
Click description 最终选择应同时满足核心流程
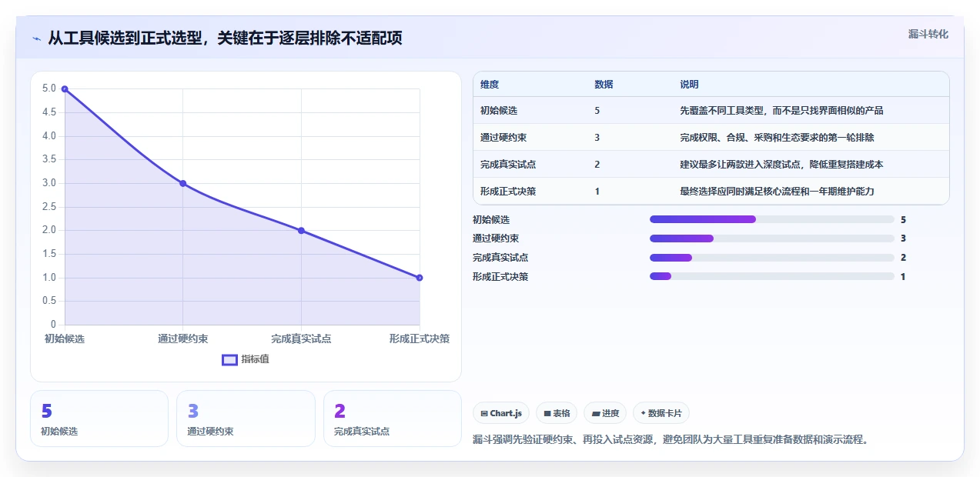777,192
